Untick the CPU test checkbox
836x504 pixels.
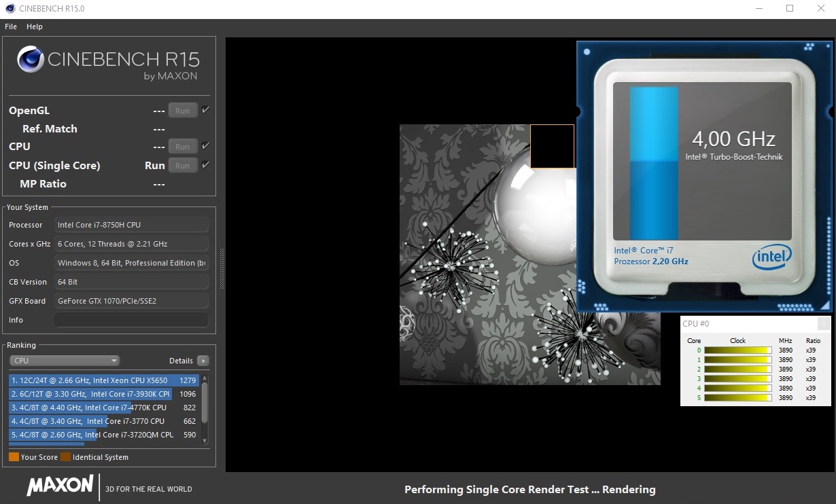coord(206,146)
